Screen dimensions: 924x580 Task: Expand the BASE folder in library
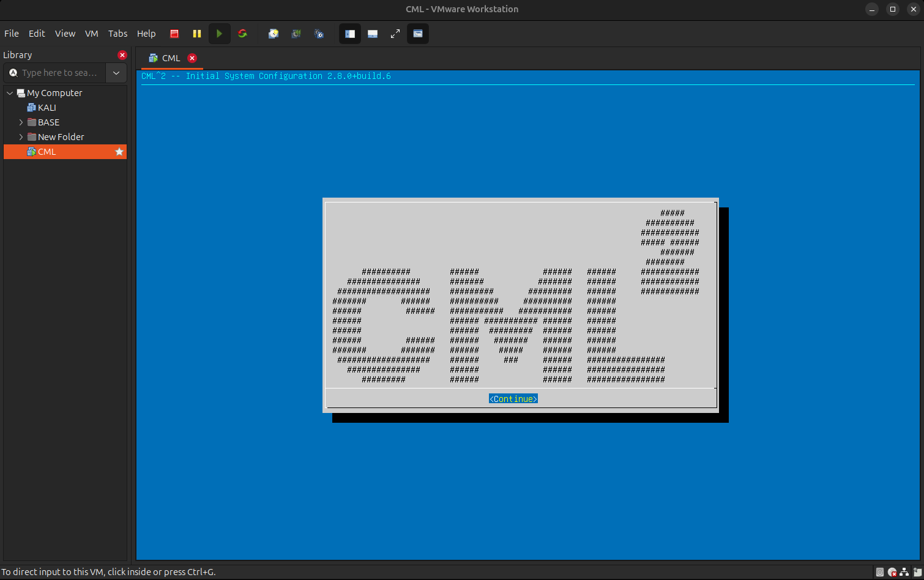tap(21, 122)
